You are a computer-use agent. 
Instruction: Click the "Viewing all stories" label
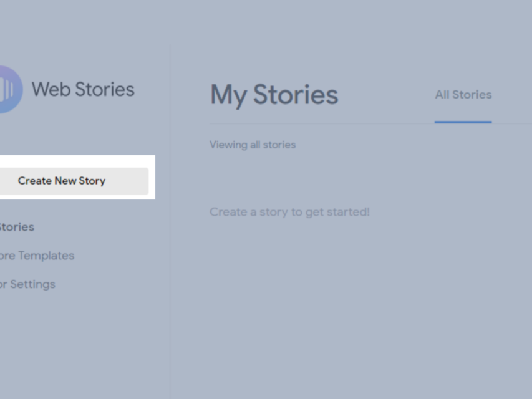tap(253, 145)
